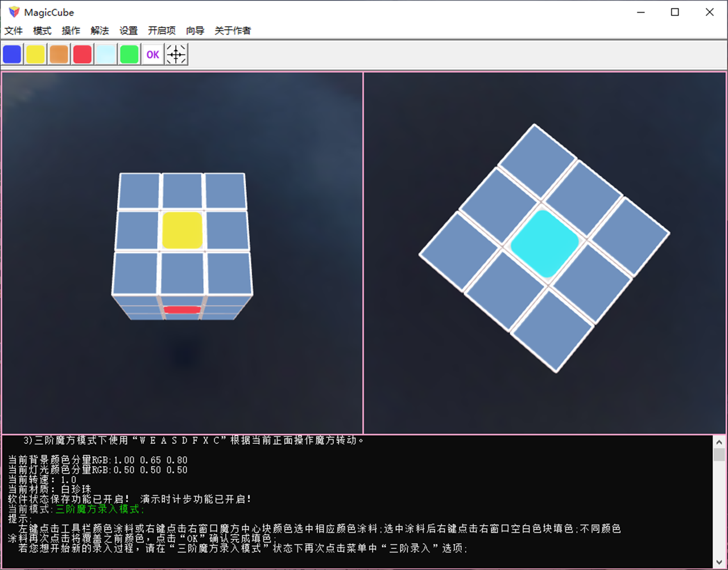The image size is (728, 570).
Task: Select the light cyan paint swatch
Action: point(105,54)
